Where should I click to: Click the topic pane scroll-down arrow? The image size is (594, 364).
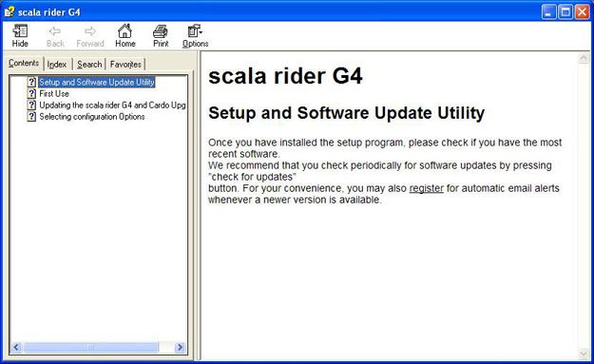click(x=584, y=354)
